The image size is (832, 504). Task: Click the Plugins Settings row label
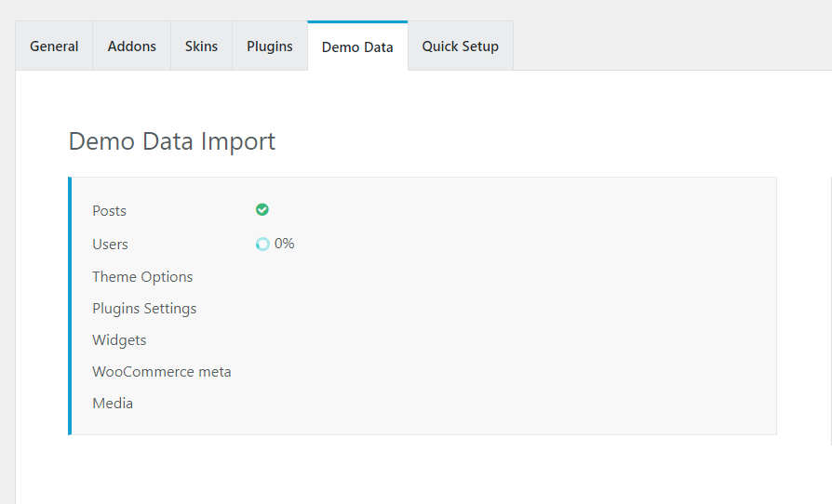point(144,309)
